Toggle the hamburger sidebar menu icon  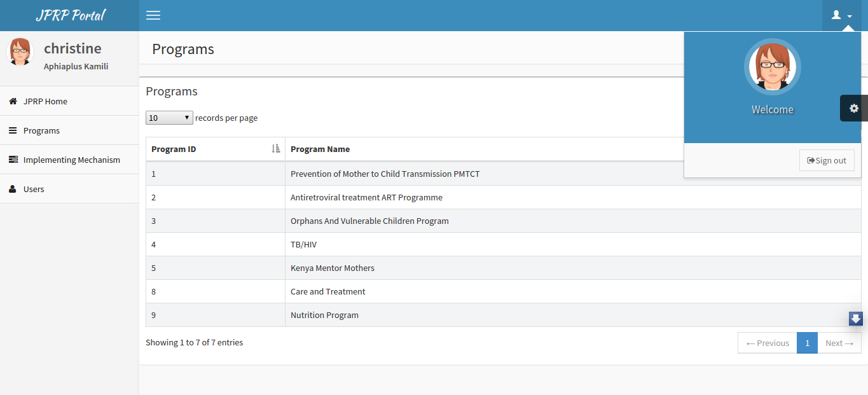153,15
